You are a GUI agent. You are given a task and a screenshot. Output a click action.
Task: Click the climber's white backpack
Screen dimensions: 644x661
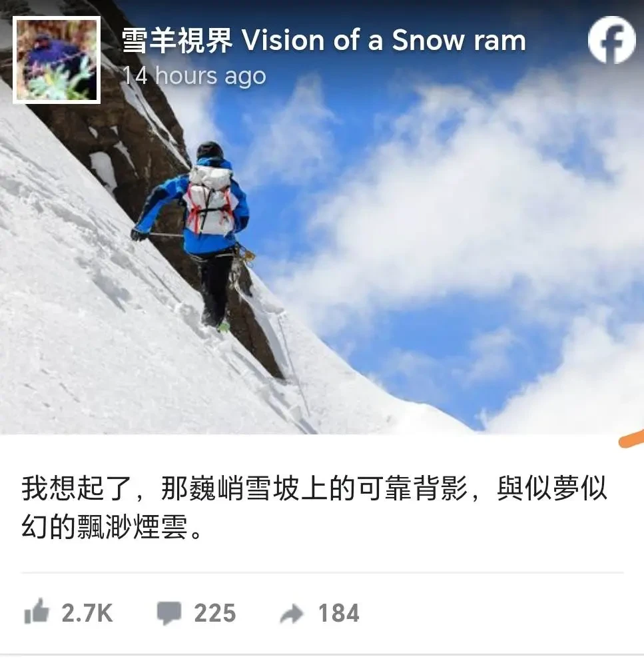coord(210,201)
